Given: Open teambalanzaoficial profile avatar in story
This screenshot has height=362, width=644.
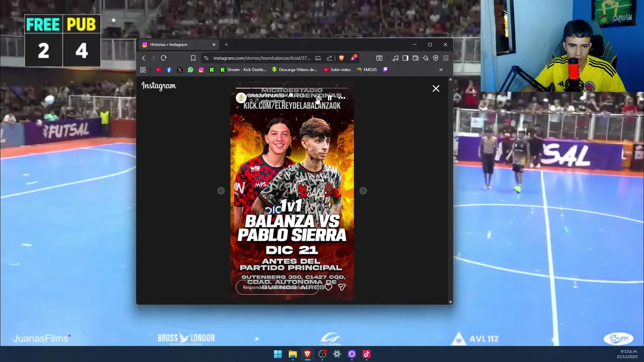Looking at the screenshot, I should pos(241,98).
